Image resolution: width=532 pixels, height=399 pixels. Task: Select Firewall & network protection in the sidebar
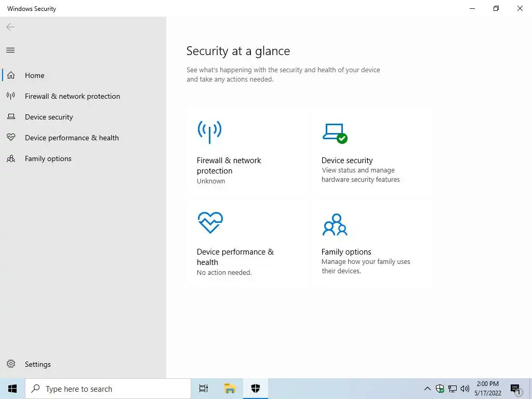pyautogui.click(x=83, y=96)
